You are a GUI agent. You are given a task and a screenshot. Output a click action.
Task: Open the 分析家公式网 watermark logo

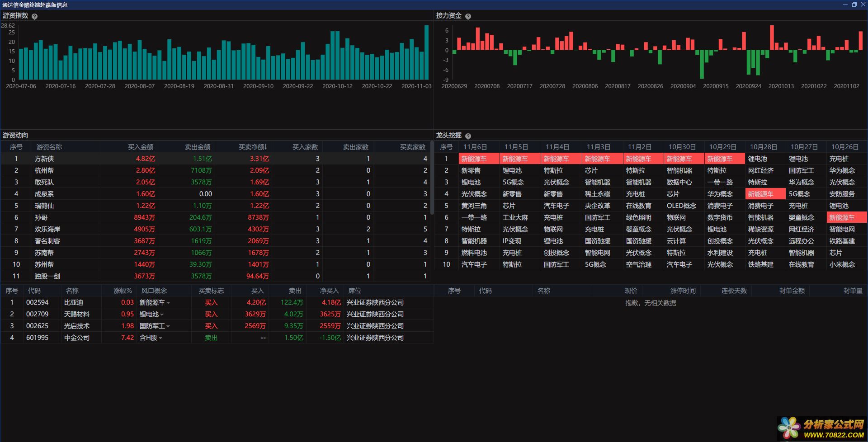[821, 428]
